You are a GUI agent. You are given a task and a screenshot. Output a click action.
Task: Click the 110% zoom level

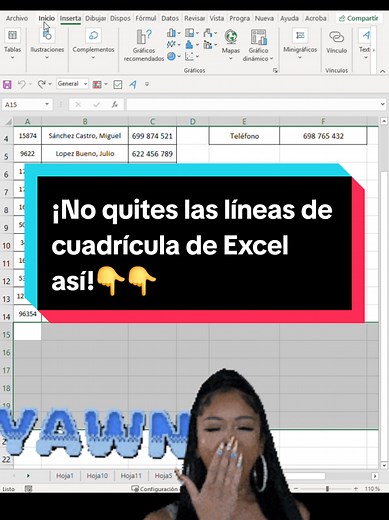372,489
